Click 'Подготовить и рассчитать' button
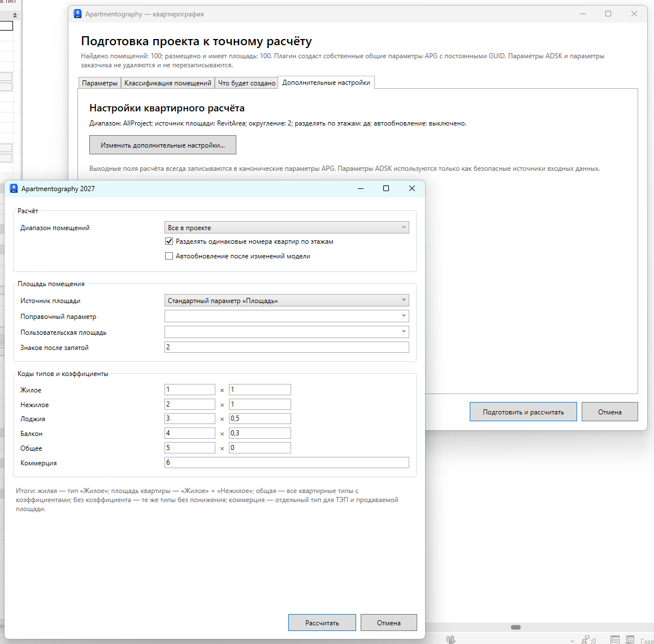Viewport: 654px width, 644px height. (x=523, y=412)
